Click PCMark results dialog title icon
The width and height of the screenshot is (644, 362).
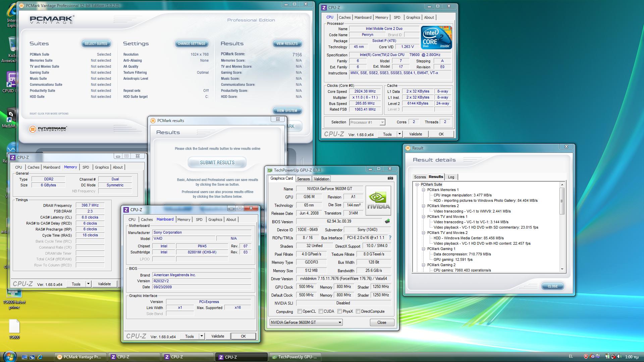pos(153,121)
